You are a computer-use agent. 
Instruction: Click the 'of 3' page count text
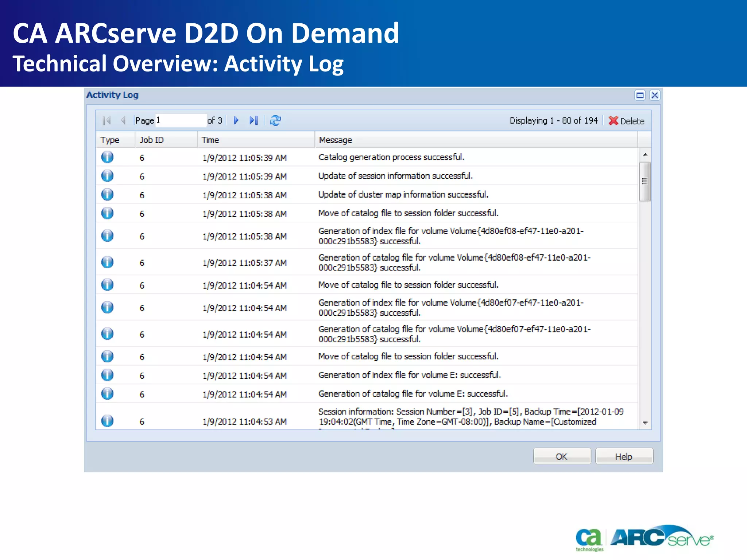[x=215, y=120]
